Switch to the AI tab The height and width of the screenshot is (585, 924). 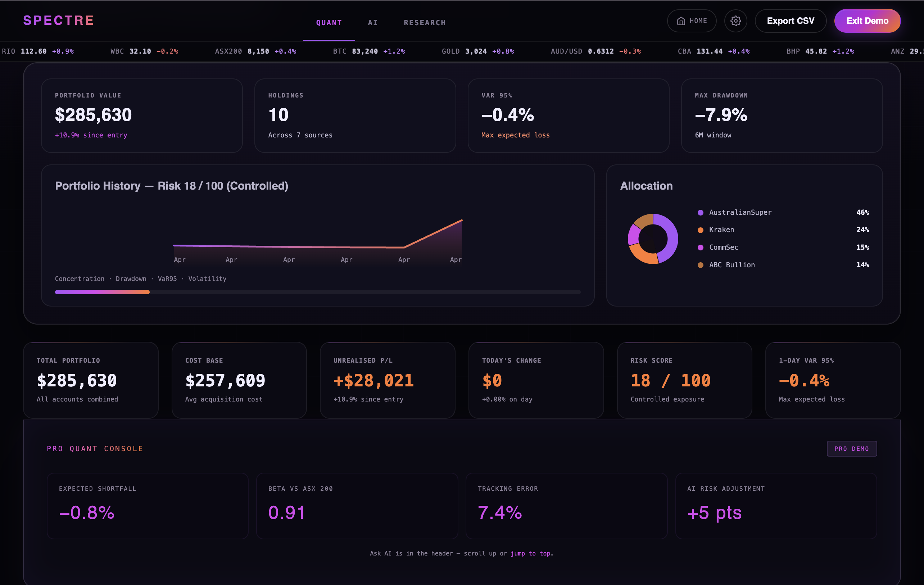tap(373, 23)
